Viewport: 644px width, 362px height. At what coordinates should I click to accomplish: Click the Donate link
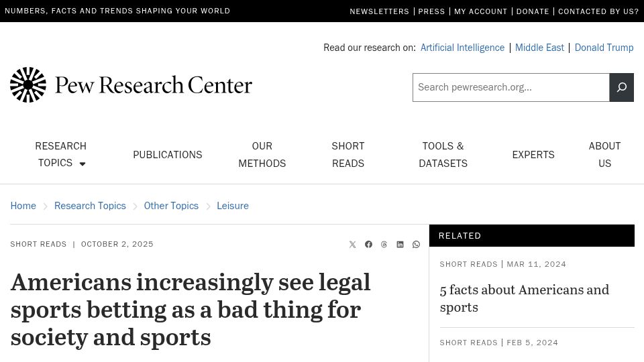point(532,11)
